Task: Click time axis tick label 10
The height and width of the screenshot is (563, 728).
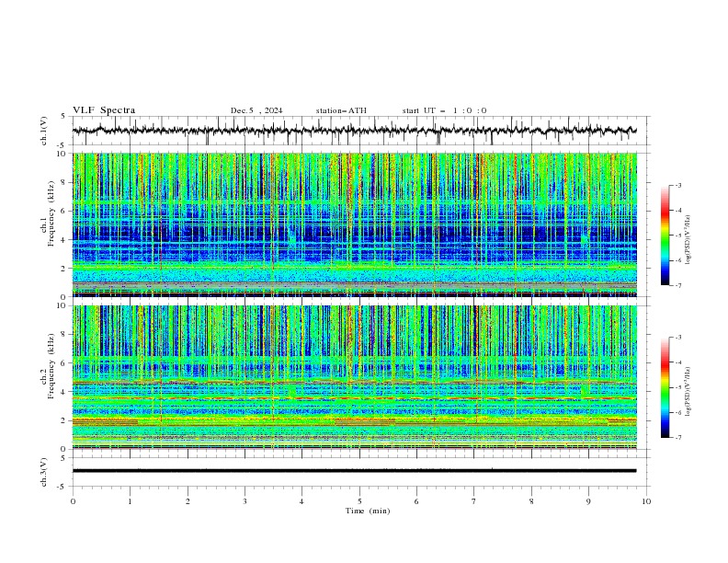Action: coord(646,501)
